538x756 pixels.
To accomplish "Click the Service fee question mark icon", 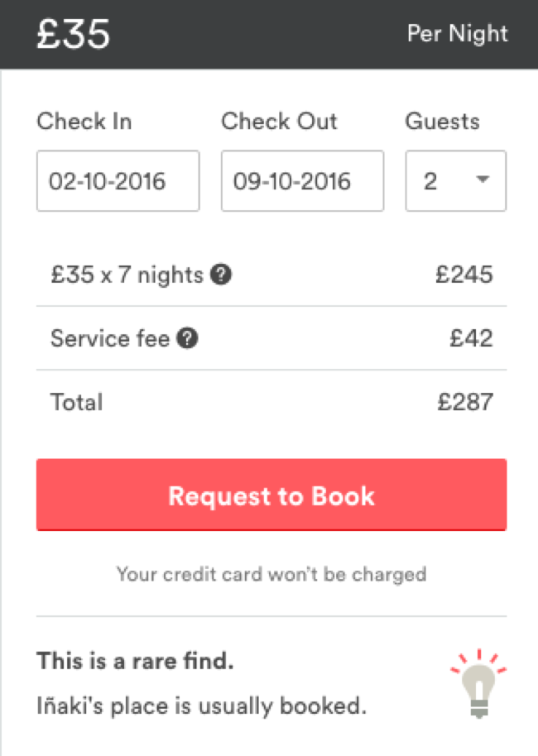I will click(187, 338).
